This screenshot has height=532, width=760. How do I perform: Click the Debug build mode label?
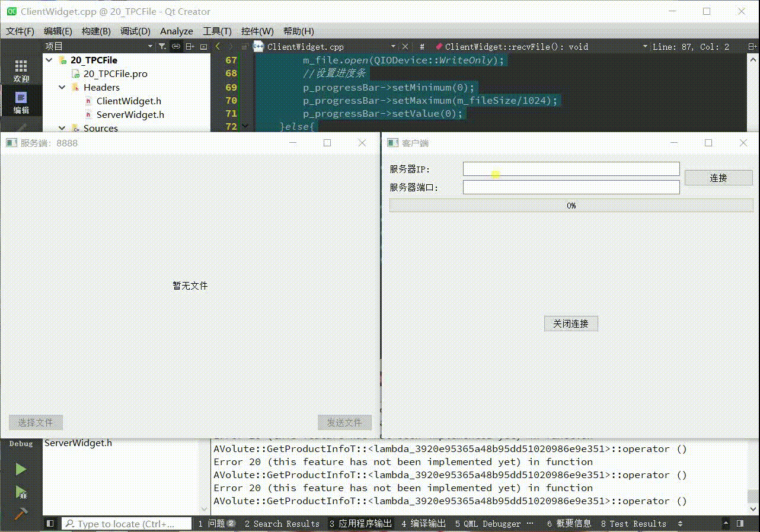click(21, 444)
